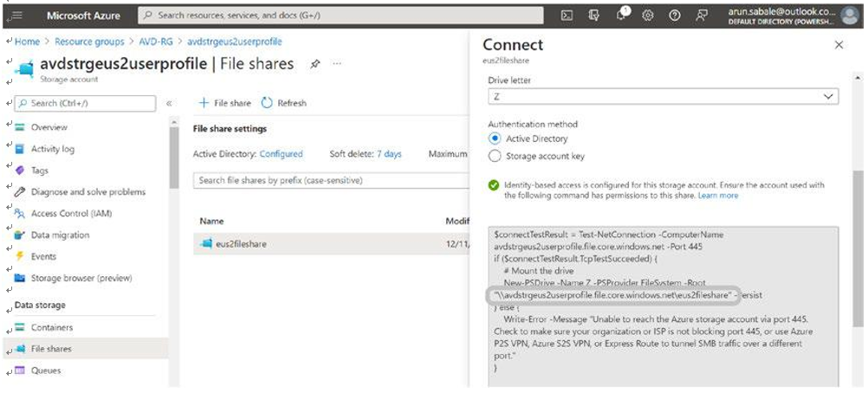Click the Connect panel vertical scrollbar
Viewport: 868px width, 393px height.
tap(858, 249)
